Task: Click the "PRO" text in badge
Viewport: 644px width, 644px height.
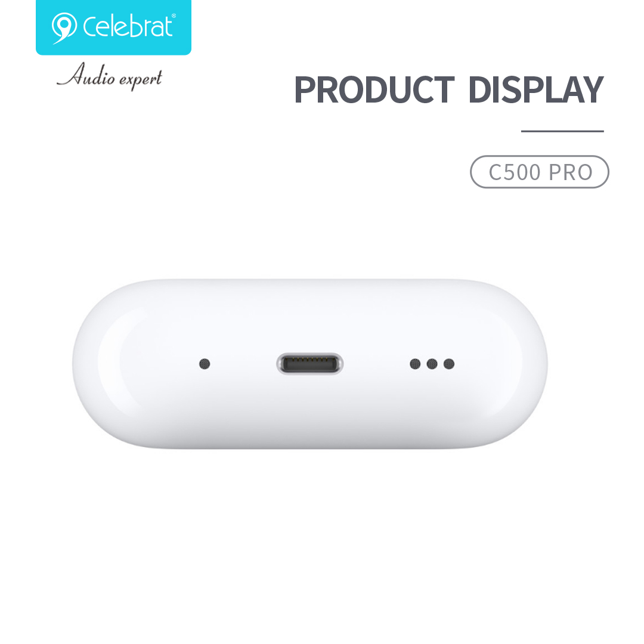Action: [x=571, y=172]
